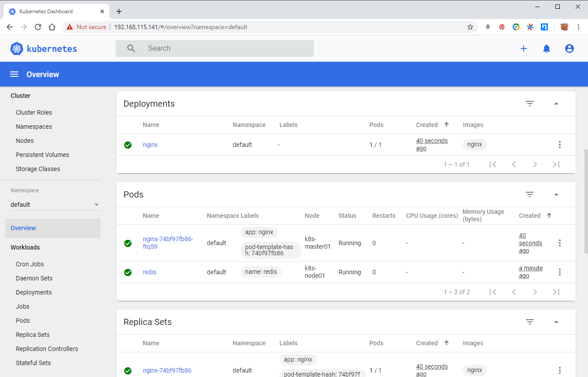Open Nodes in the sidebar

point(25,141)
